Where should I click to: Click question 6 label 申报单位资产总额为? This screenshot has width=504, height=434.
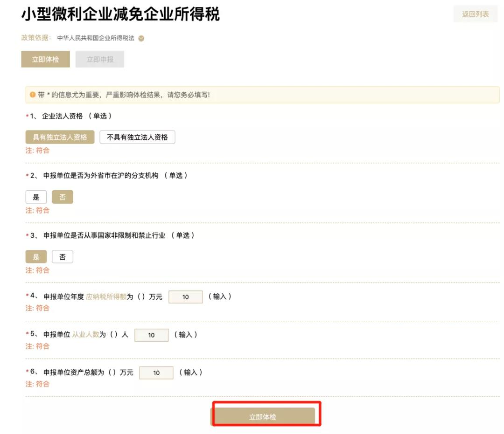tap(74, 372)
